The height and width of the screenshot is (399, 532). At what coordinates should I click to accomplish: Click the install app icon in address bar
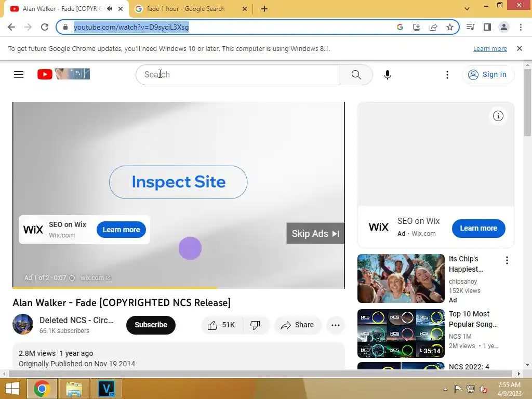click(416, 27)
